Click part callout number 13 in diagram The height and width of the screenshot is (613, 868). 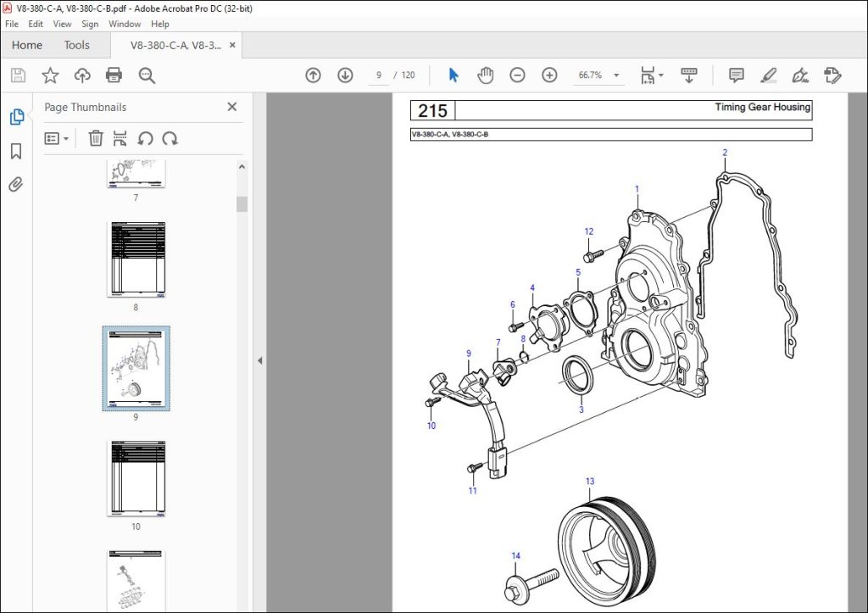(590, 482)
